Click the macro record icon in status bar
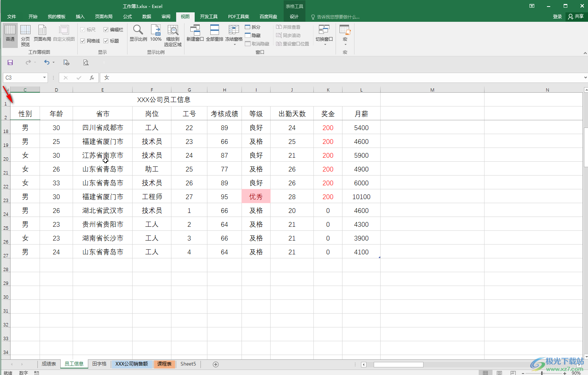This screenshot has height=375, width=588. coord(37,373)
